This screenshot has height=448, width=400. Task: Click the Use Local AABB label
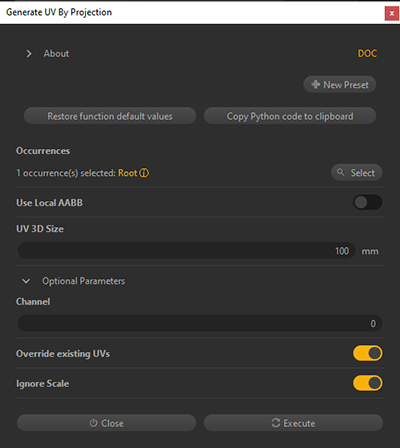click(49, 203)
